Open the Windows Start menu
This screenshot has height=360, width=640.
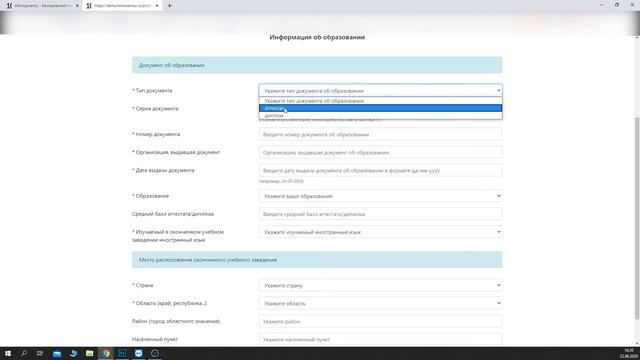click(x=8, y=353)
